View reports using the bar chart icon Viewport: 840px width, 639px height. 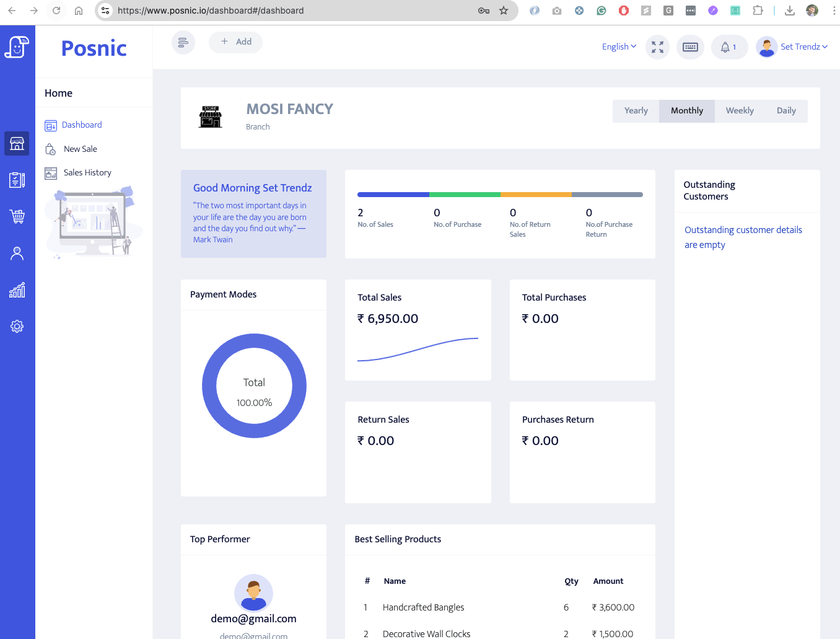[17, 289]
